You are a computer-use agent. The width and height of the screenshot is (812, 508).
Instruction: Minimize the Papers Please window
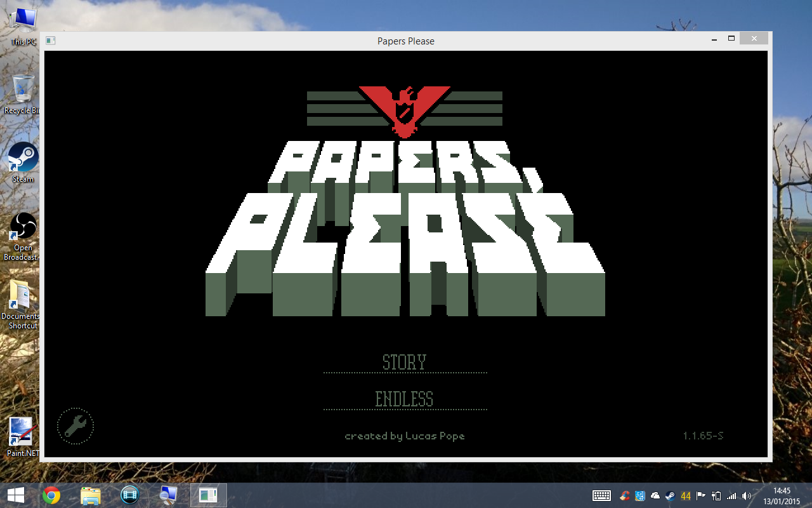[x=714, y=39]
